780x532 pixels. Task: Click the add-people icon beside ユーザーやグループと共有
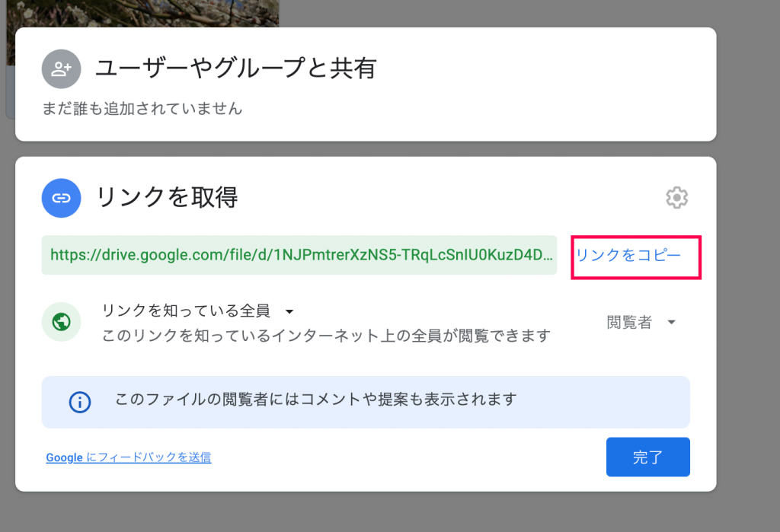click(61, 68)
